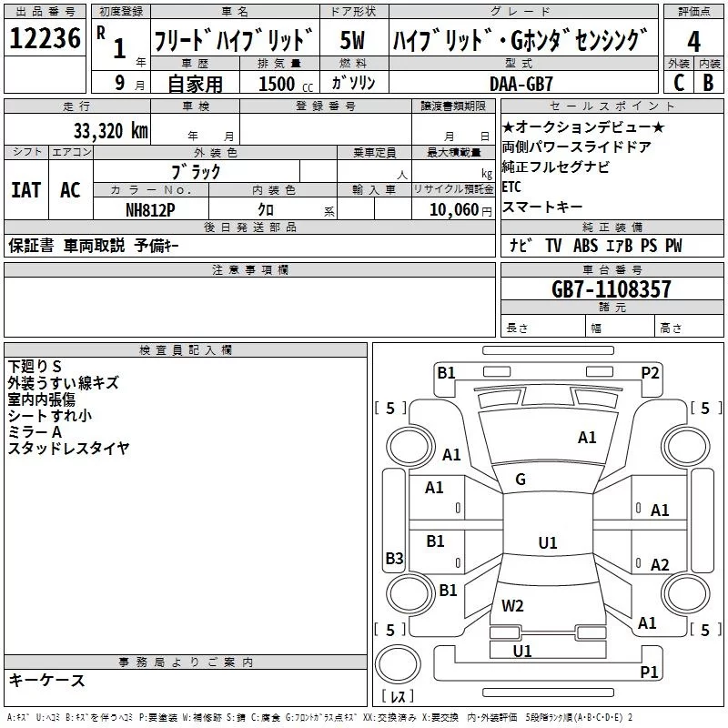The image size is (728, 728).
Task: Click the sales point ★オークションデビュー★
Action: pos(583,126)
